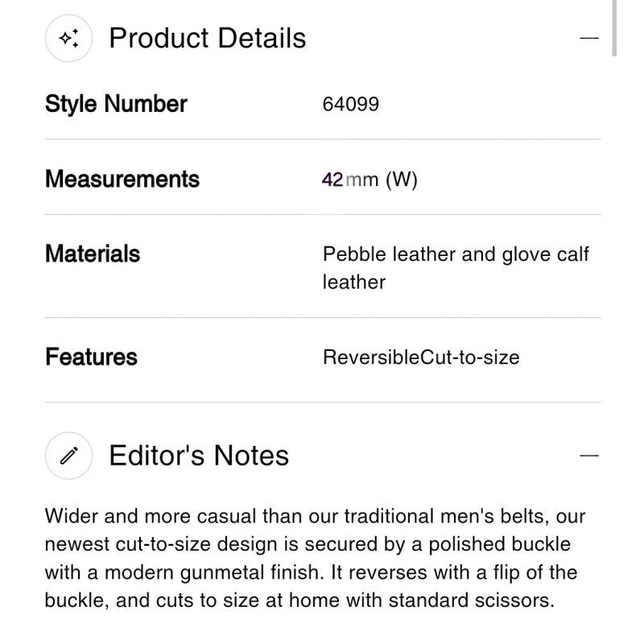
Task: Click the page scrollbar thumb
Action: pyautogui.click(x=615, y=28)
